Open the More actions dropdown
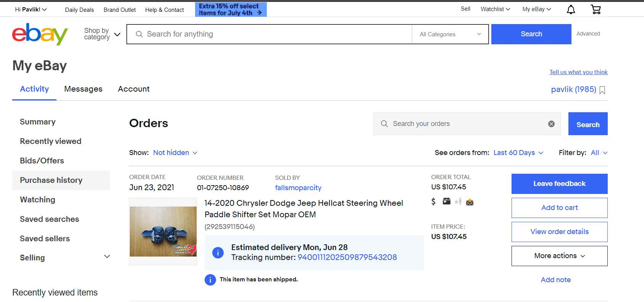Image resolution: width=644 pixels, height=302 pixels. [560, 256]
